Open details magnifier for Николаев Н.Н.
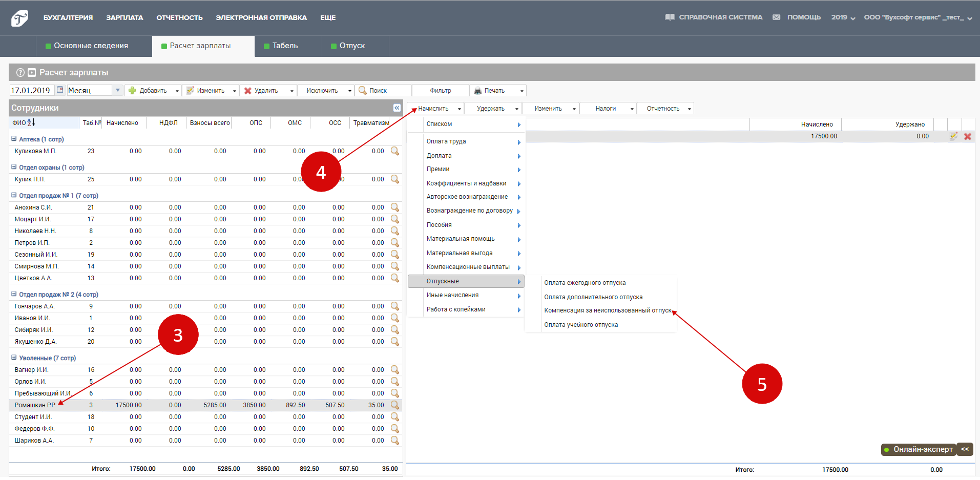Image resolution: width=980 pixels, height=480 pixels. pos(395,231)
